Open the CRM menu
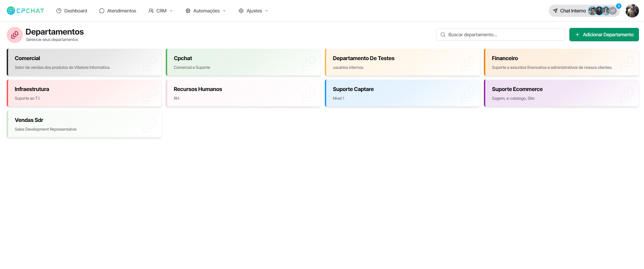644x269 pixels. coord(160,11)
